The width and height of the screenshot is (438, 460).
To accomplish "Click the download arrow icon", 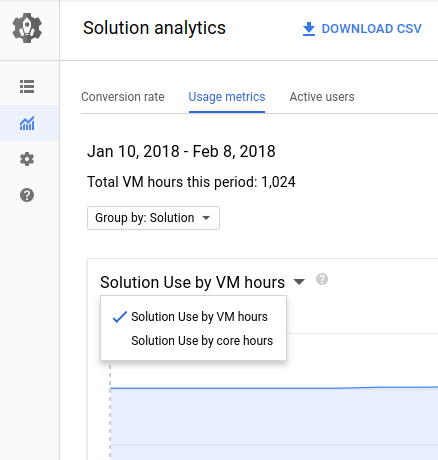I will tap(309, 29).
